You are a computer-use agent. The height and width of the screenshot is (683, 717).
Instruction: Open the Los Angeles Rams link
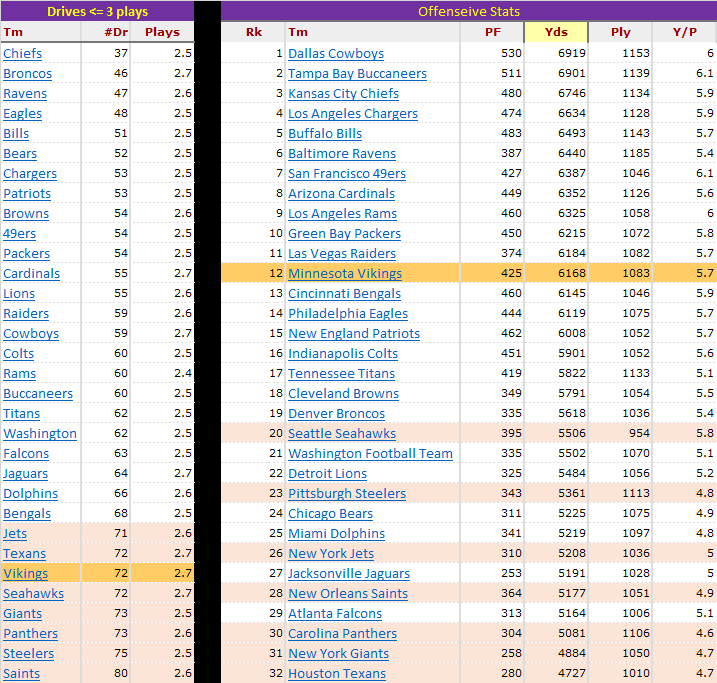point(342,213)
